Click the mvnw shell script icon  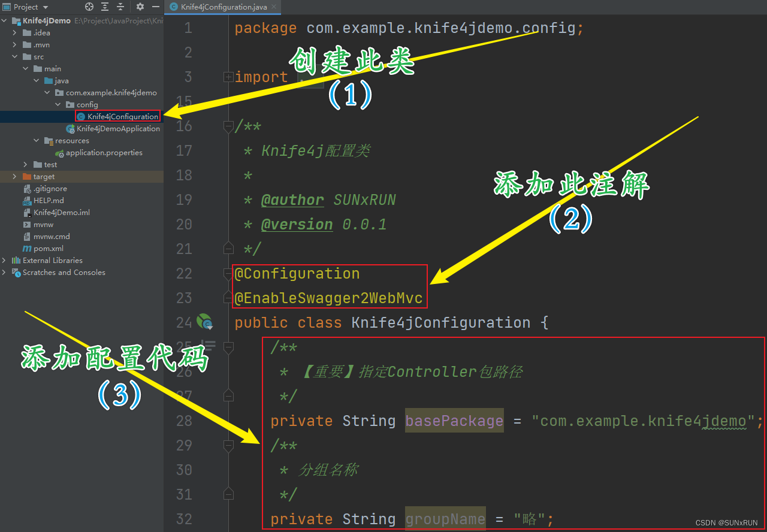pyautogui.click(x=27, y=225)
